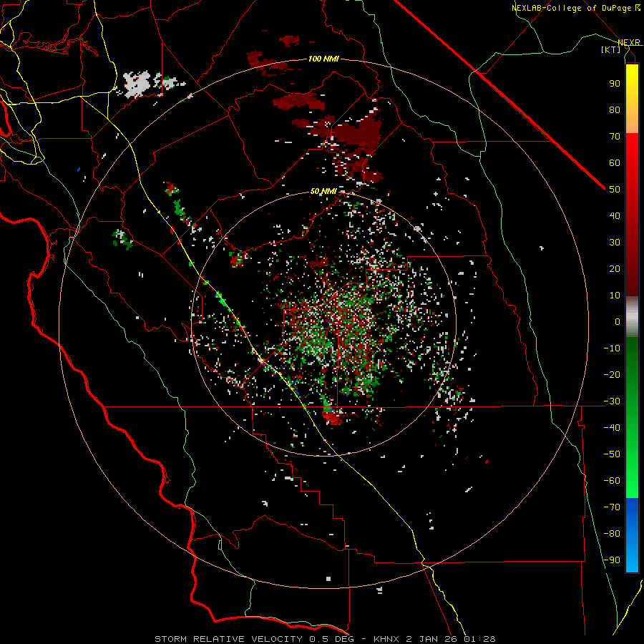Screen dimensions: 644x644
Task: Click the 20 value on velocity scale
Action: [615, 268]
